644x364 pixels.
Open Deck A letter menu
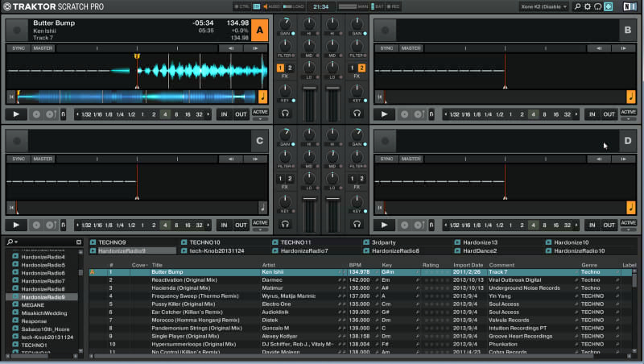tap(259, 30)
